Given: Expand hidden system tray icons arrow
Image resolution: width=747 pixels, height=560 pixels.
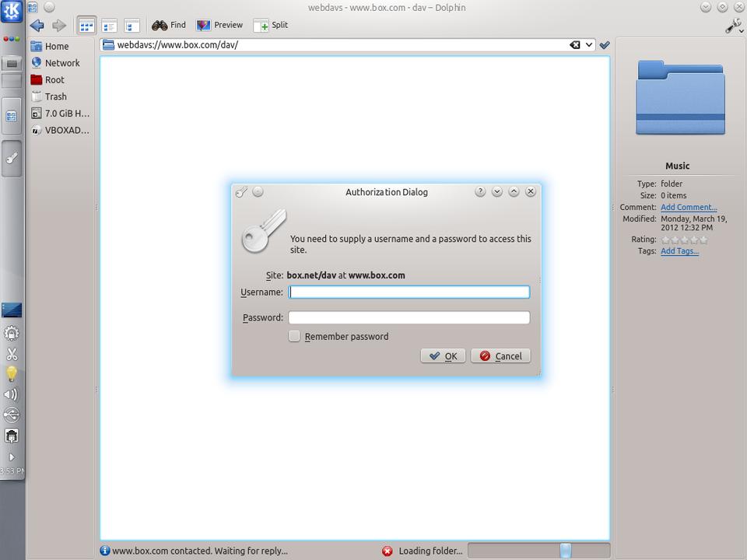Looking at the screenshot, I should [12, 457].
